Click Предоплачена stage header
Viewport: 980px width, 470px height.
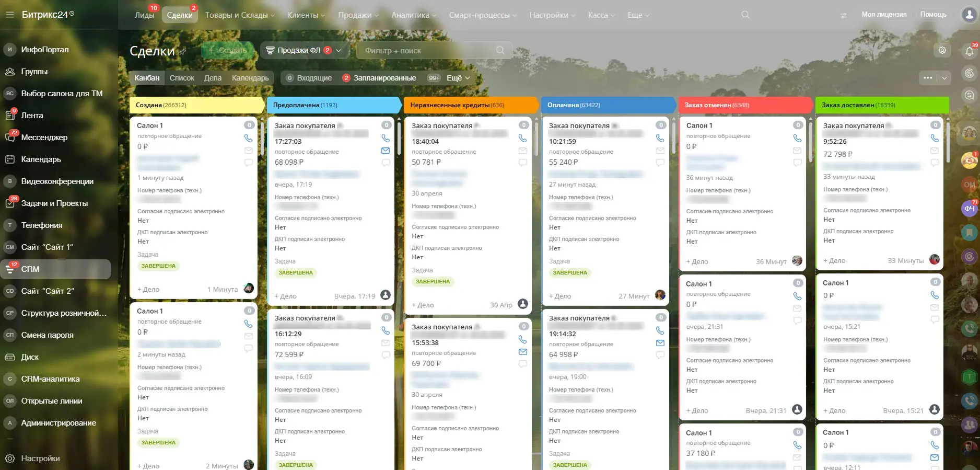coord(334,105)
